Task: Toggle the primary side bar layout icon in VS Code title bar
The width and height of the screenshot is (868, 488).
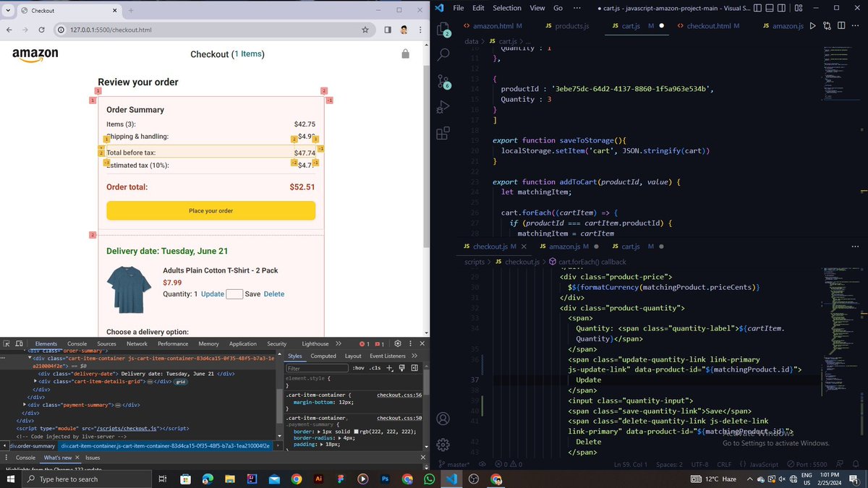Action: point(757,8)
